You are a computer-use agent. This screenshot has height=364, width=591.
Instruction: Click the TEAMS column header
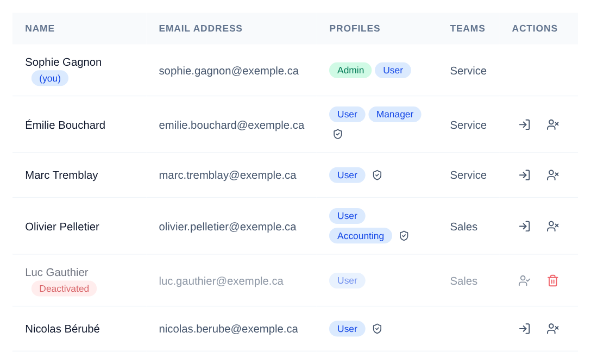pos(467,28)
